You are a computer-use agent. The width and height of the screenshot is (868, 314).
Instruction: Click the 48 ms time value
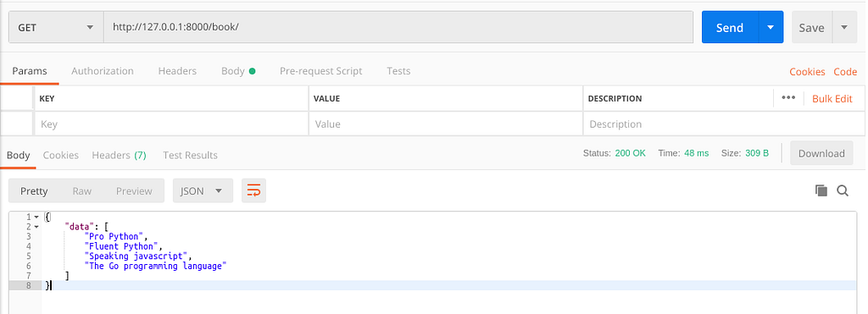697,153
